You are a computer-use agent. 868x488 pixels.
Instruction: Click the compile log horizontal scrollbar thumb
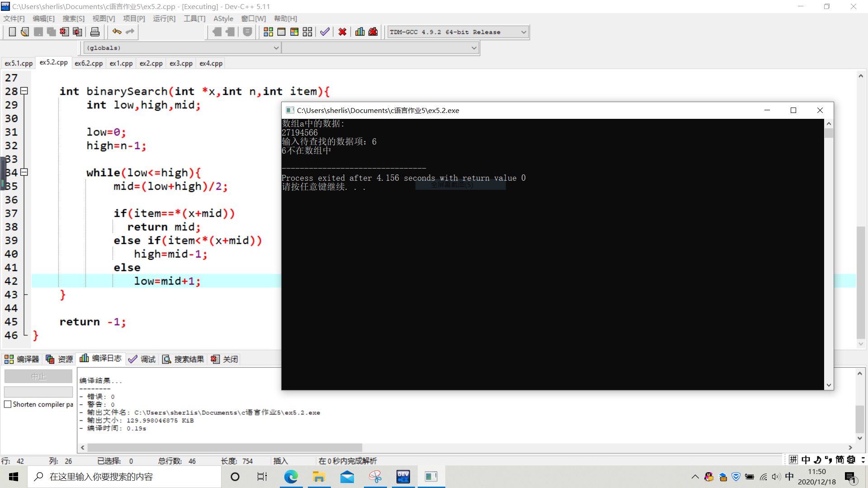tap(225, 447)
